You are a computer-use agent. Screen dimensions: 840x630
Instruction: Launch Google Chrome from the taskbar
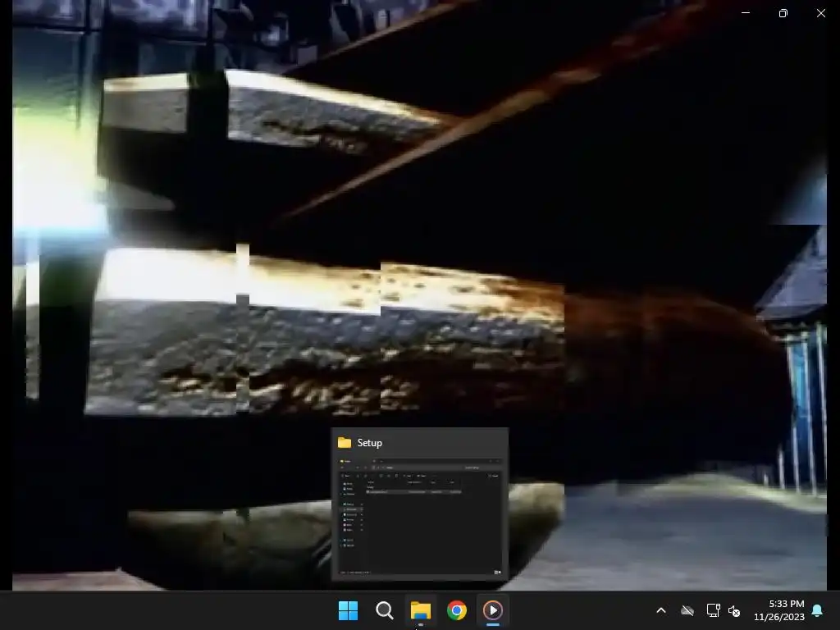(x=457, y=610)
